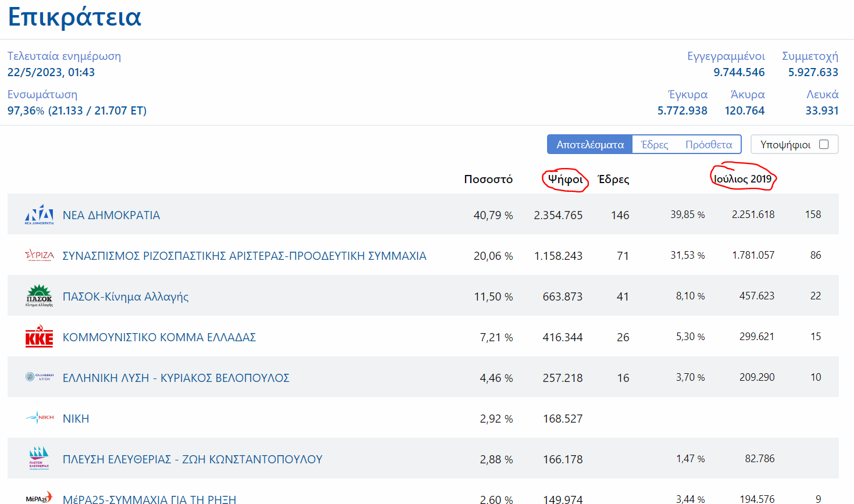The width and height of the screenshot is (854, 504).
Task: Switch to the Έδρες tab
Action: 654,144
